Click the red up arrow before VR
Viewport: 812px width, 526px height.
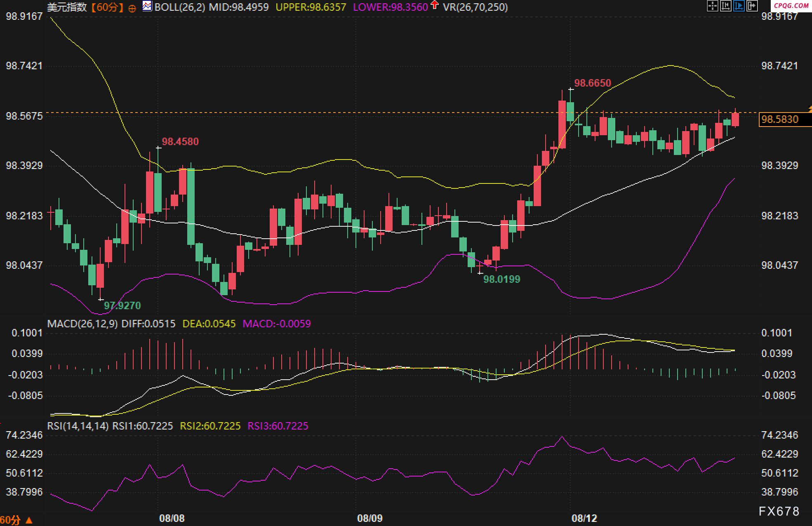[x=434, y=5]
